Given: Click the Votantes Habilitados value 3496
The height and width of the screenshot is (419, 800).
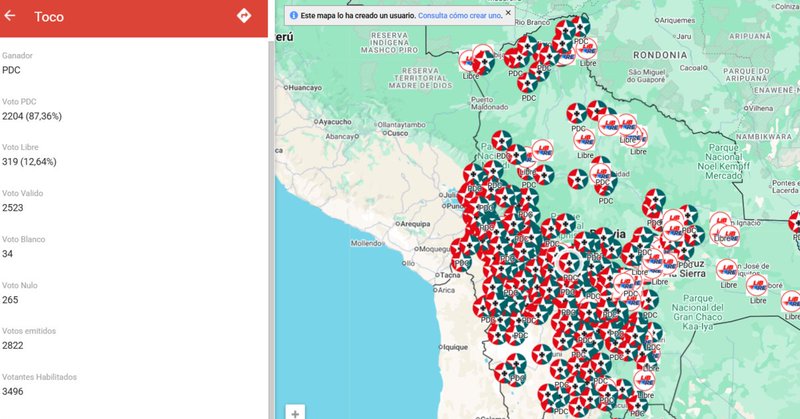Looking at the screenshot, I should point(13,391).
